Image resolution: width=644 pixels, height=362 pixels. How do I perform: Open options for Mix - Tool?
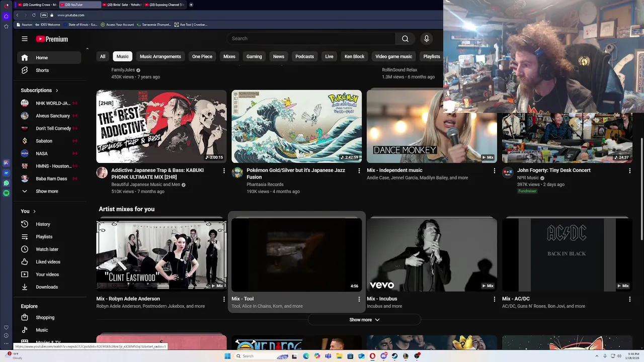[x=359, y=299]
